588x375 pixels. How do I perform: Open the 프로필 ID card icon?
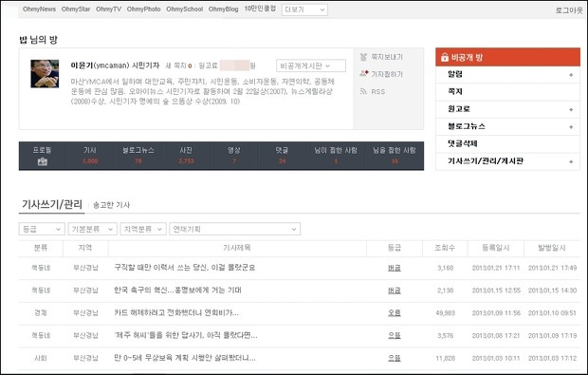pos(43,161)
